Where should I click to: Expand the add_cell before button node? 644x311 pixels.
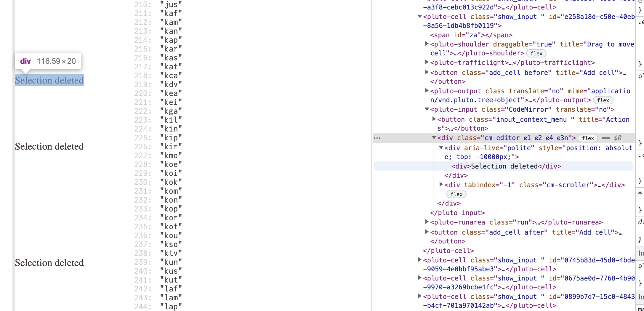coord(426,72)
